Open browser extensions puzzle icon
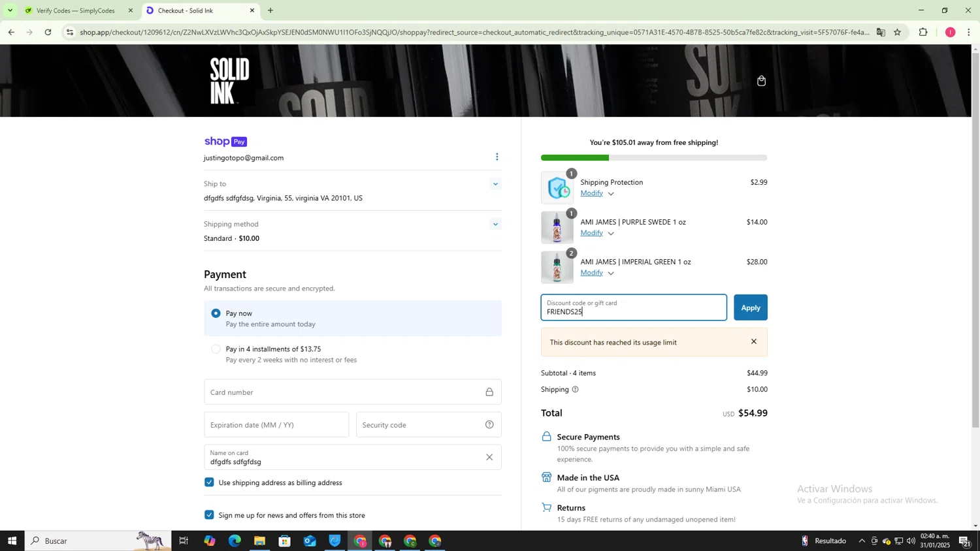980x551 pixels. (923, 32)
